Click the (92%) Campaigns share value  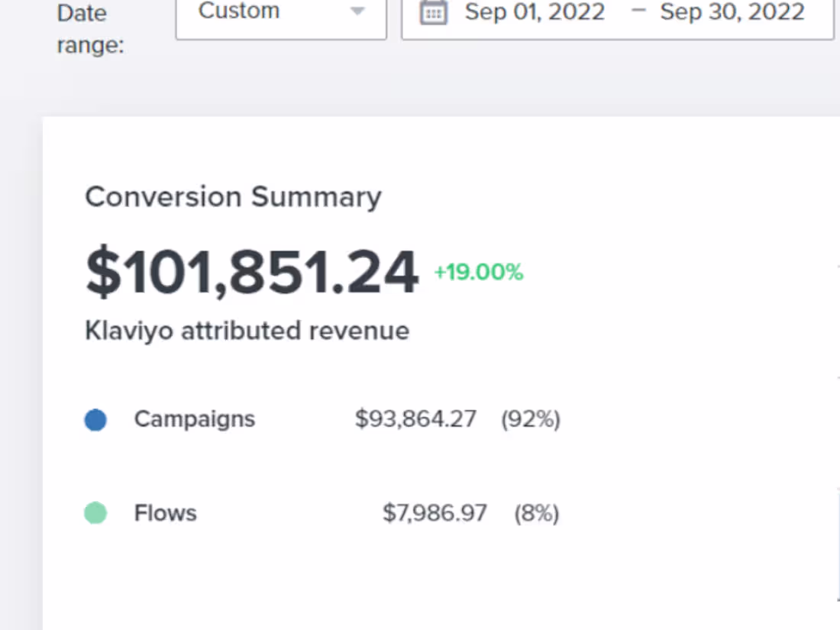tap(531, 418)
